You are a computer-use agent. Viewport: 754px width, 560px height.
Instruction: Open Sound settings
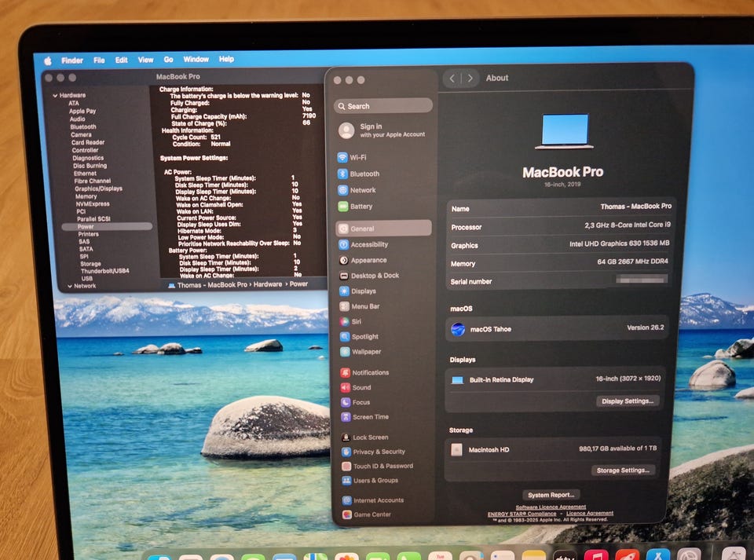point(356,387)
